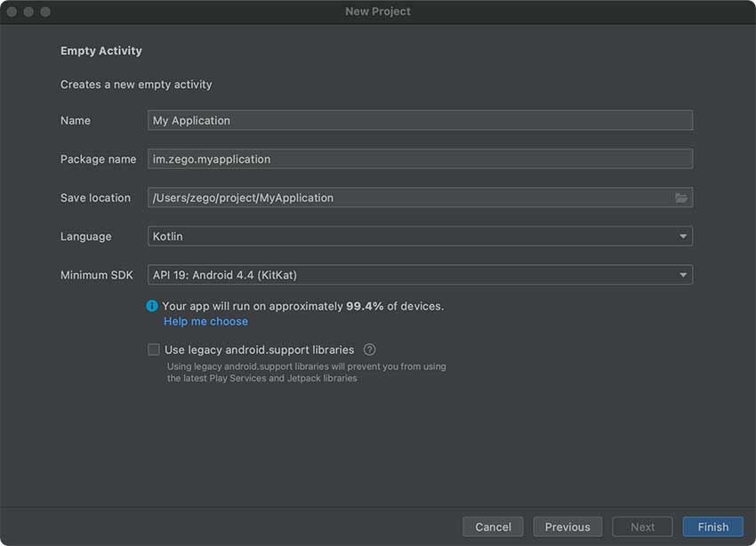
Task: Click the arrow on the API 19 selector
Action: (683, 275)
